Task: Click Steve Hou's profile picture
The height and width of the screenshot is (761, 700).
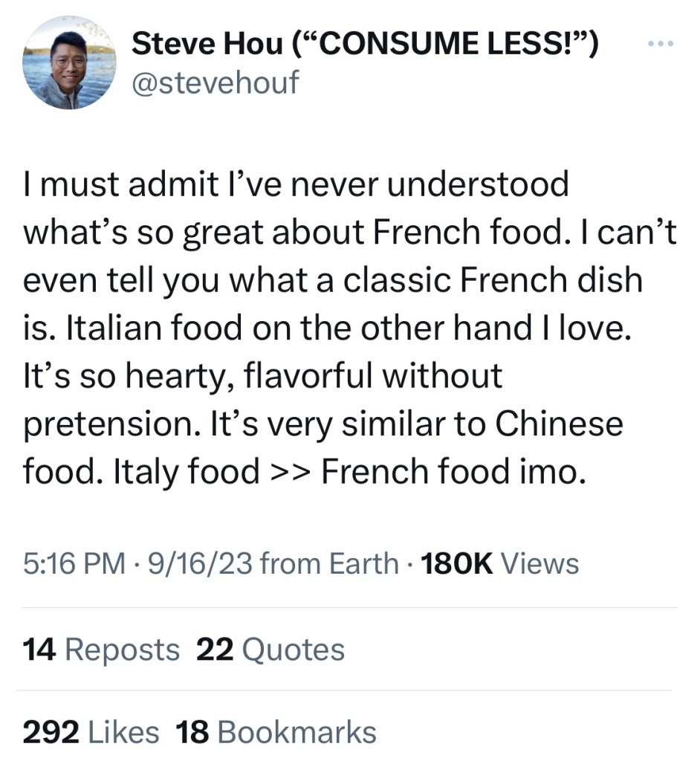Action: pyautogui.click(x=70, y=63)
